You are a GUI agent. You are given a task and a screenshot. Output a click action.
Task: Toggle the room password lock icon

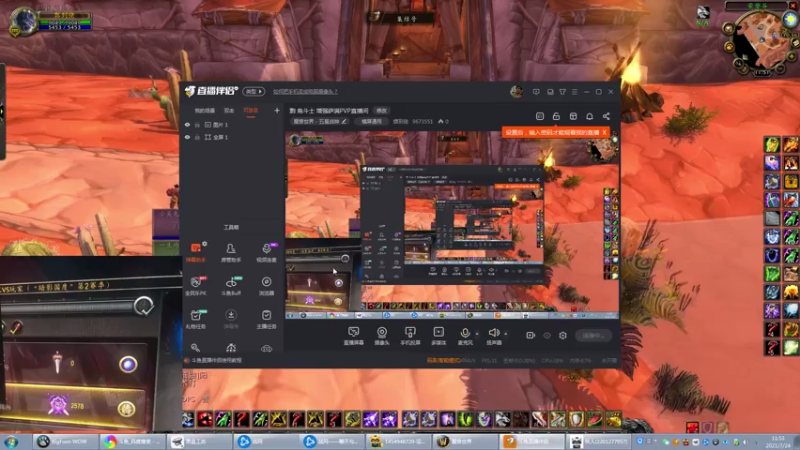coord(556,116)
